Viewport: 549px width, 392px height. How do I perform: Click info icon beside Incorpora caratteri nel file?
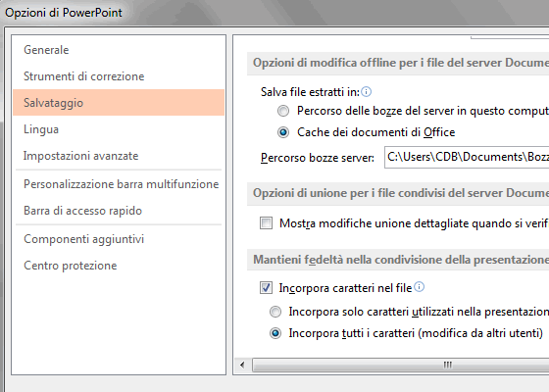[x=420, y=287]
